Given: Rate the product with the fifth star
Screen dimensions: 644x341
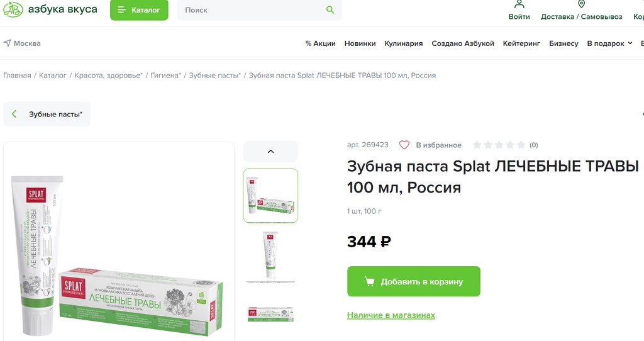Looking at the screenshot, I should 521,145.
